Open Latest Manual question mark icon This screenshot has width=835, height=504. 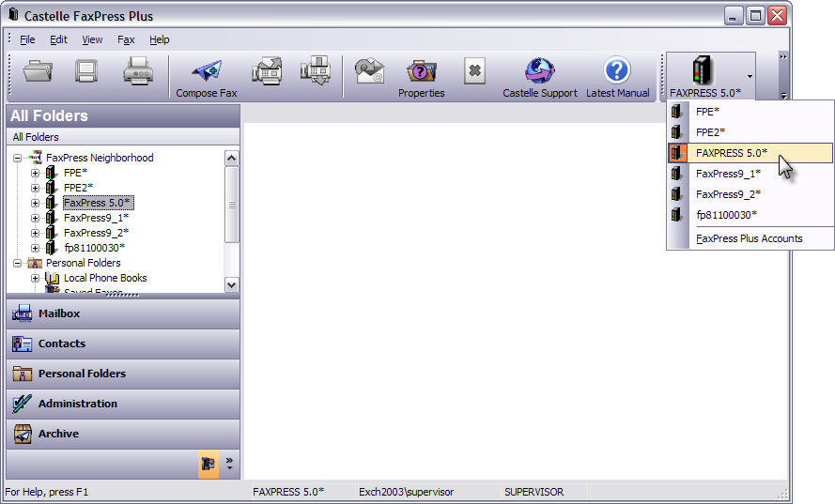coord(617,70)
